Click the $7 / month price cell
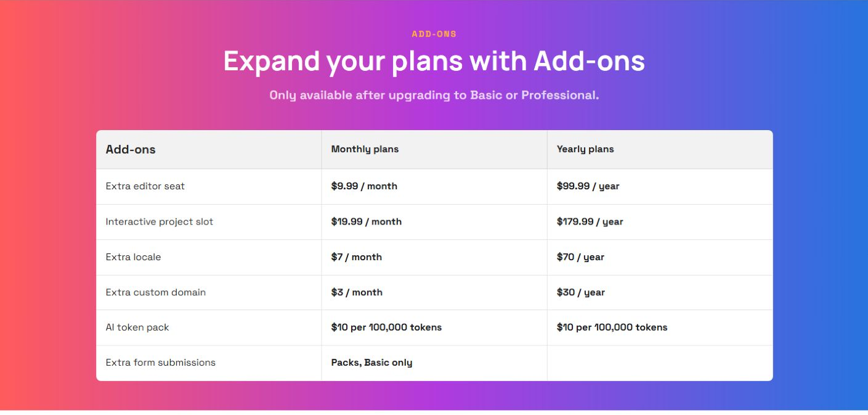 coord(356,257)
